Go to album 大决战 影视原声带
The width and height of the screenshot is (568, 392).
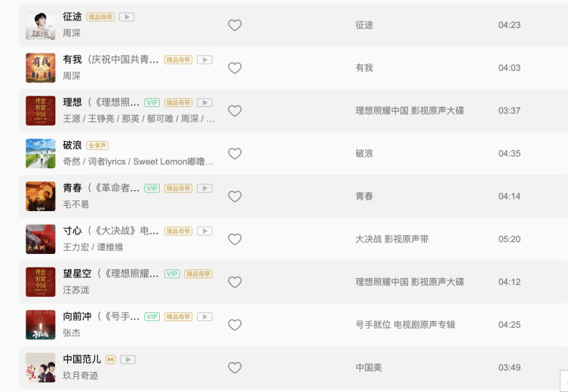(x=392, y=239)
